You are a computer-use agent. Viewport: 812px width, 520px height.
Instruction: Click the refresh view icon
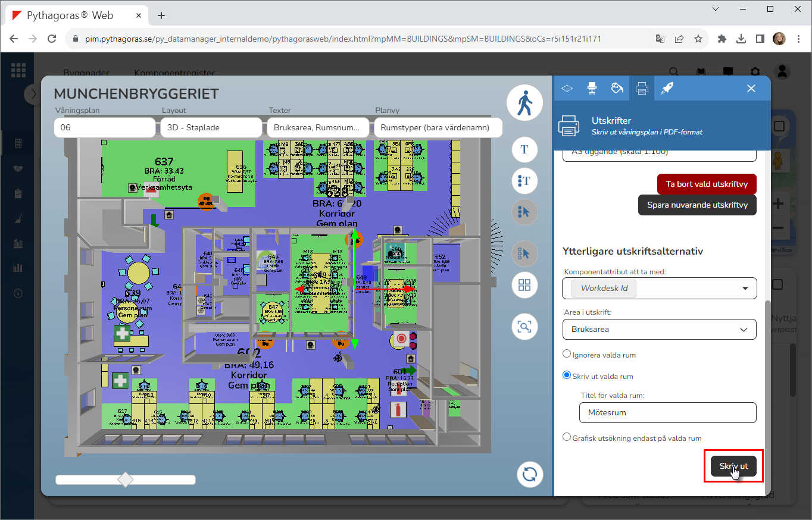pos(529,474)
